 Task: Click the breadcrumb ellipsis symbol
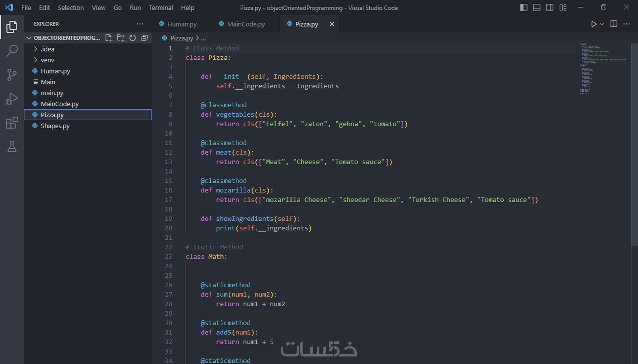pos(203,38)
